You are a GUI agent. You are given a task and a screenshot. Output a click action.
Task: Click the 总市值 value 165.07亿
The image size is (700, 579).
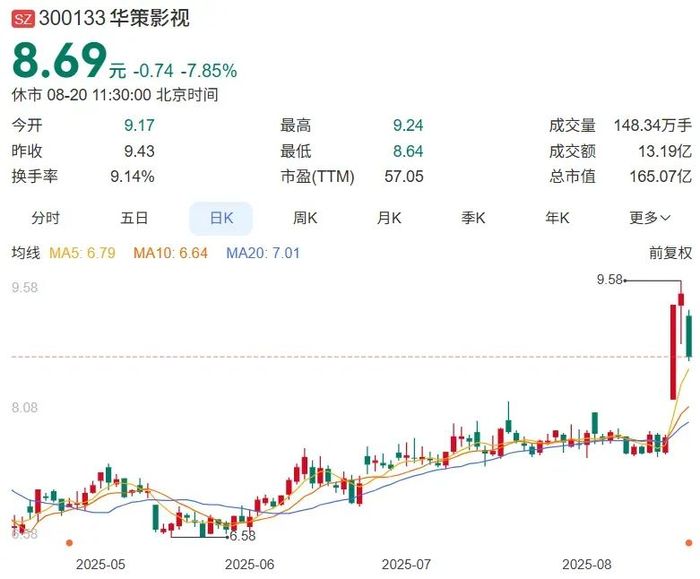point(661,176)
